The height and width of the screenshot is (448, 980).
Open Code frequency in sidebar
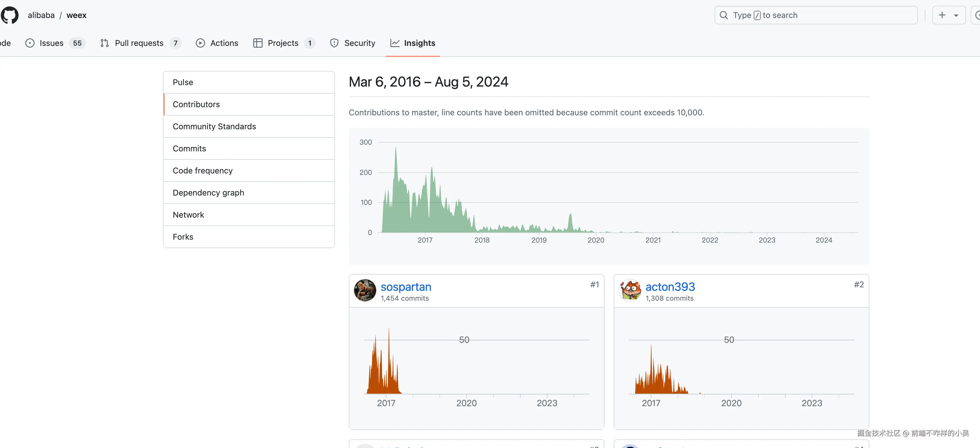tap(202, 171)
